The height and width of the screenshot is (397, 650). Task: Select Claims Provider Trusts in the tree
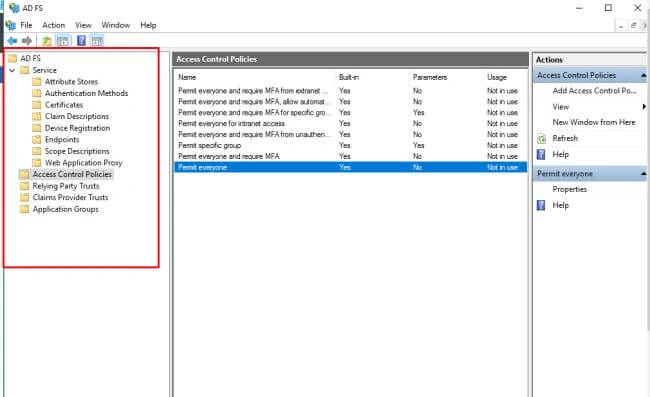pyautogui.click(x=70, y=198)
